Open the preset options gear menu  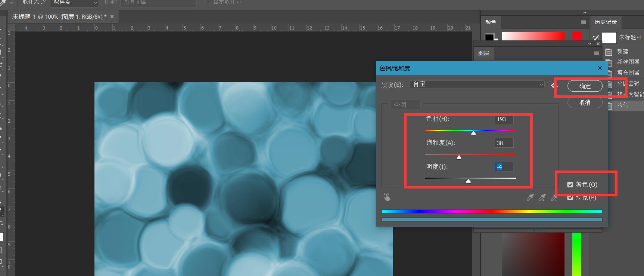[554, 86]
